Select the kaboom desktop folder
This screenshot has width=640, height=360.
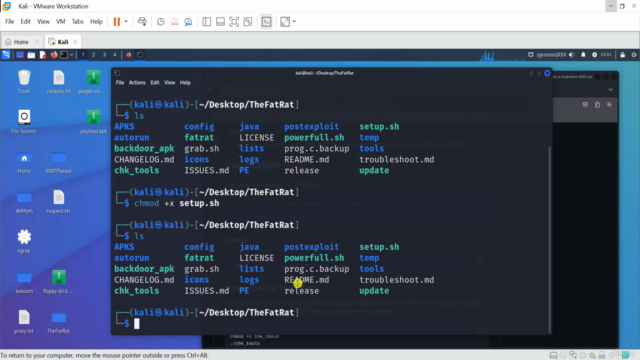click(24, 282)
